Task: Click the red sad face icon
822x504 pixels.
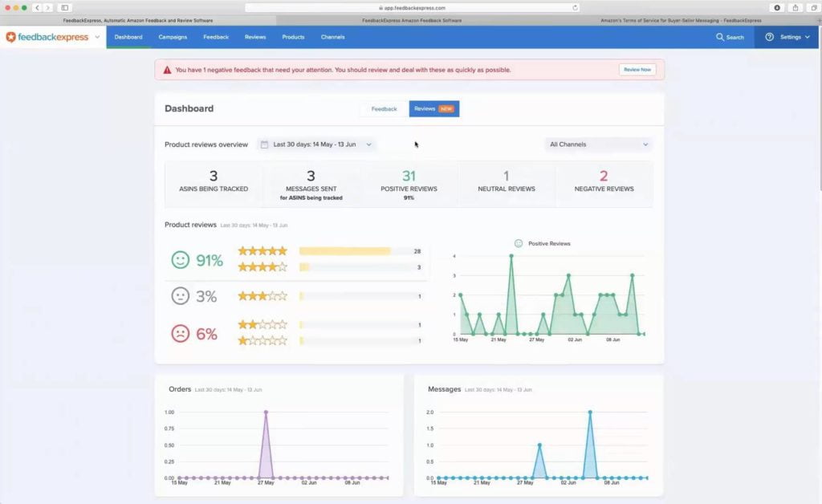Action: pos(181,333)
